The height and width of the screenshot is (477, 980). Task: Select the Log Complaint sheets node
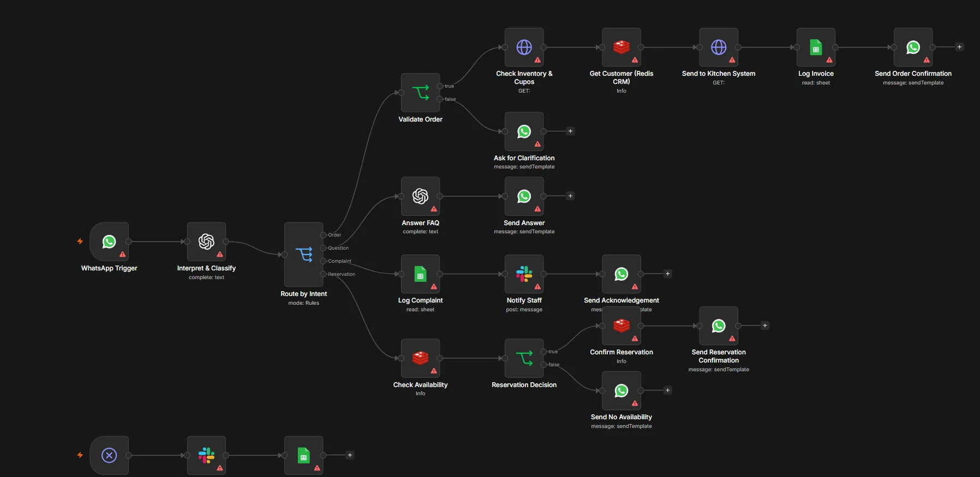click(x=420, y=274)
